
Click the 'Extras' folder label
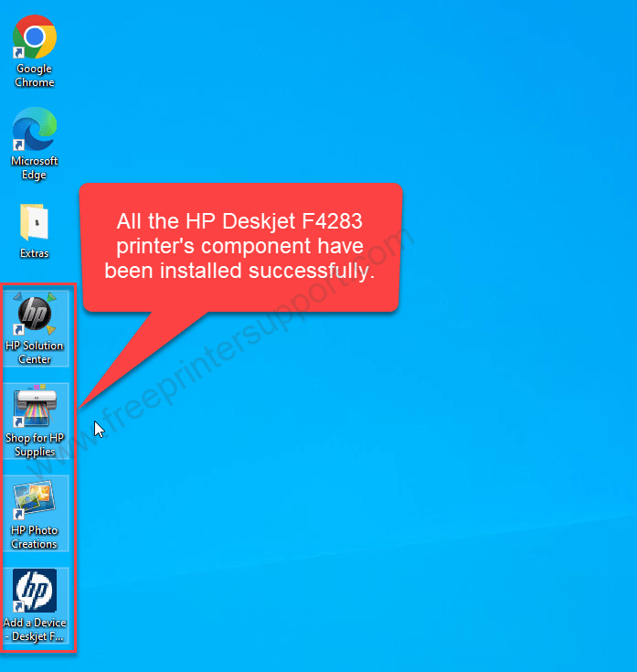click(x=34, y=253)
